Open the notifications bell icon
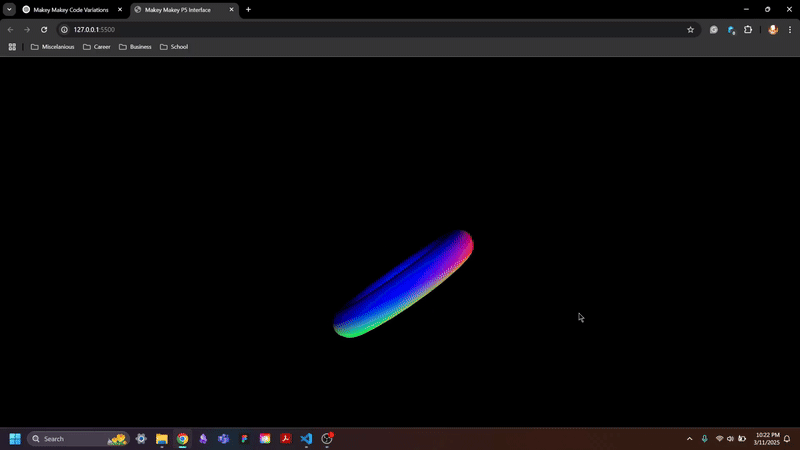This screenshot has width=800, height=450. [x=787, y=439]
